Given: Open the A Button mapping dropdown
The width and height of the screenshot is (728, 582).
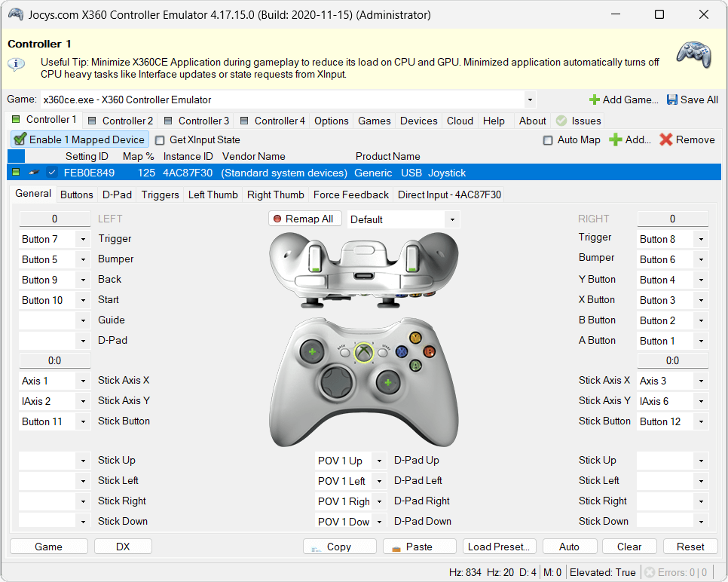Looking at the screenshot, I should tap(700, 342).
